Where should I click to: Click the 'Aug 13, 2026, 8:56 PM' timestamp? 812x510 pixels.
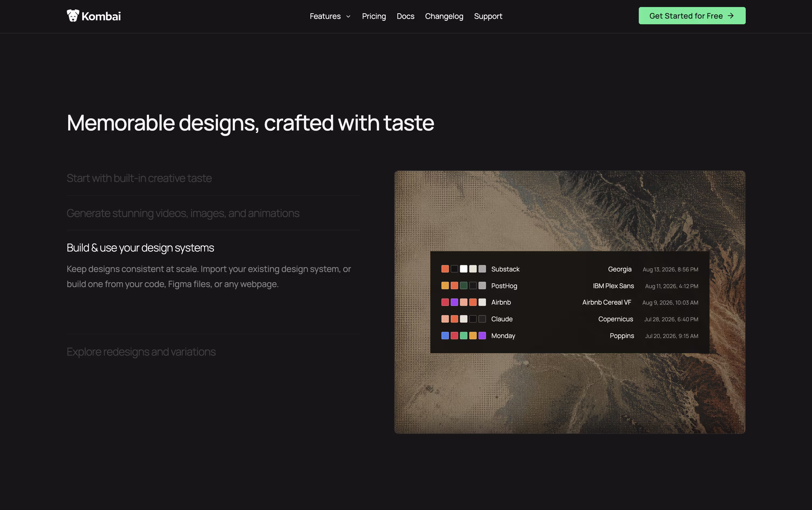(x=671, y=270)
